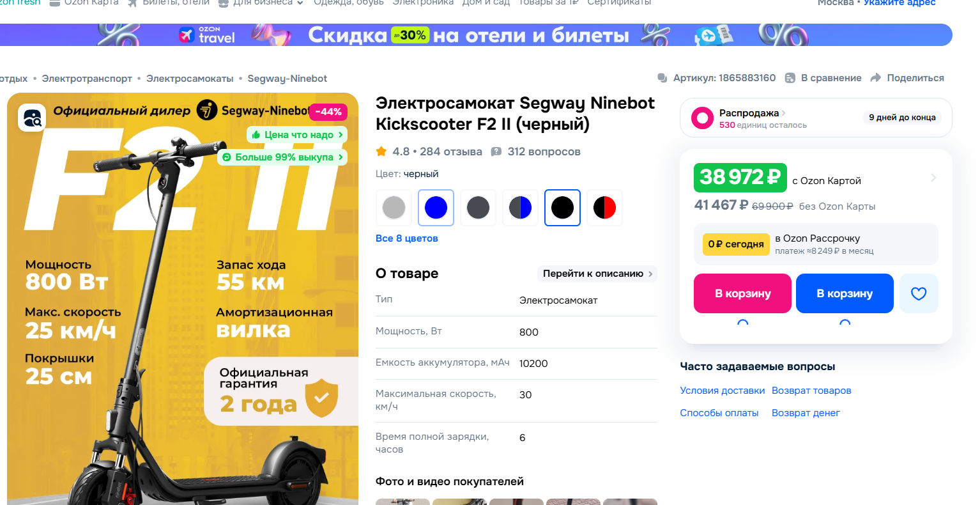Choose the dark gray and blue color option
Viewport: 980px width, 505px height.
click(x=520, y=208)
